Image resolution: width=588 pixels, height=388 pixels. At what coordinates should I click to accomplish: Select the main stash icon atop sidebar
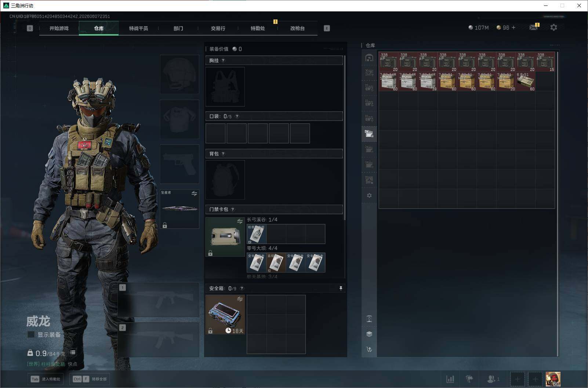click(369, 58)
